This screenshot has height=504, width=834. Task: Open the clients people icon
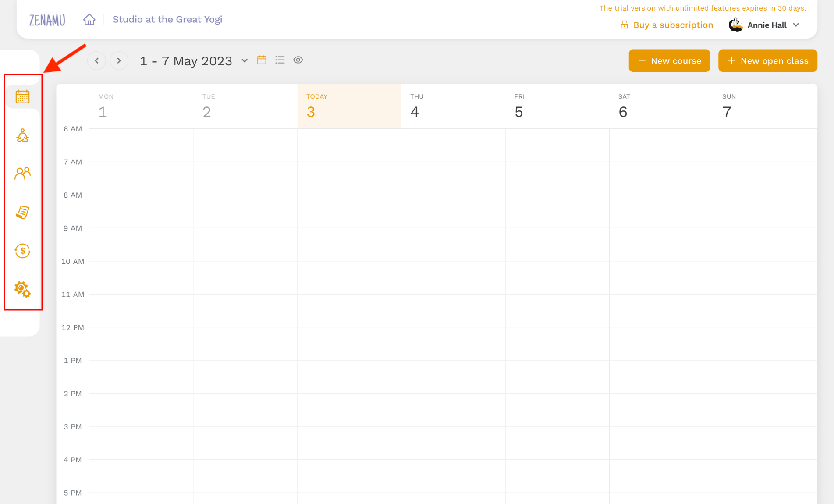[22, 174]
